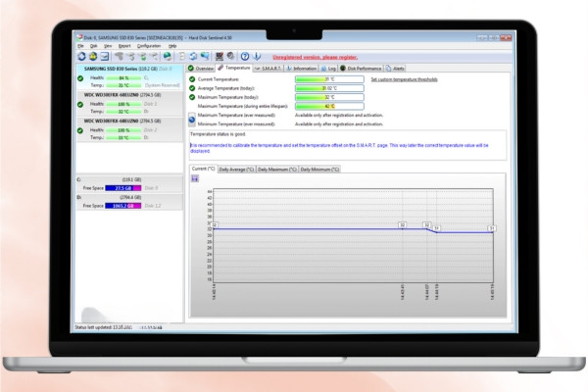This screenshot has width=588, height=392.
Task: Select the Temperature tab
Action: tap(234, 68)
